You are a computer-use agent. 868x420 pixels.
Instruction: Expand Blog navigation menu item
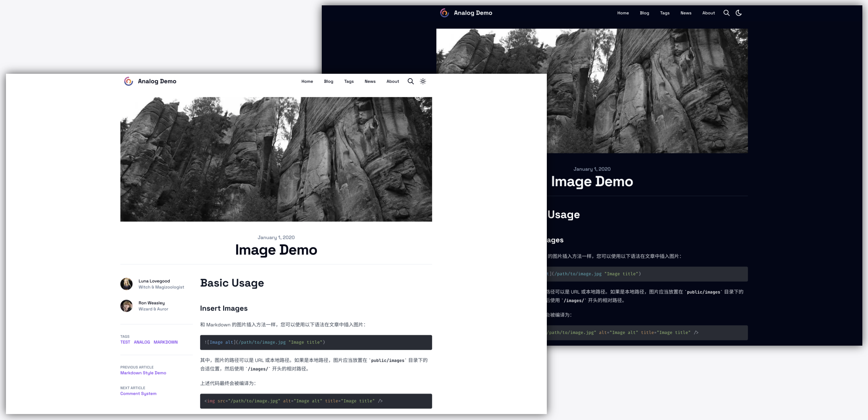328,81
